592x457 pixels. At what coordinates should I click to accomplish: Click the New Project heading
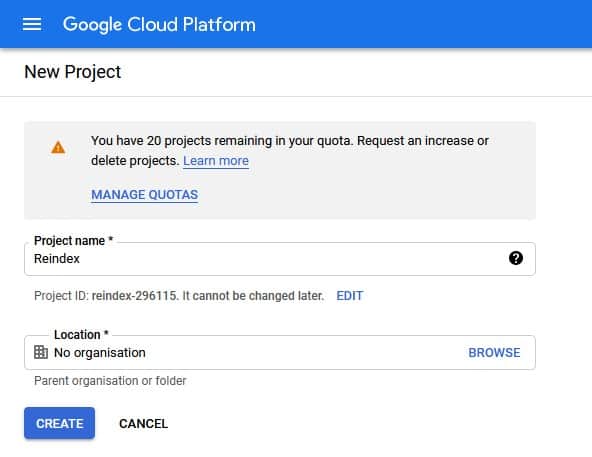[x=72, y=72]
